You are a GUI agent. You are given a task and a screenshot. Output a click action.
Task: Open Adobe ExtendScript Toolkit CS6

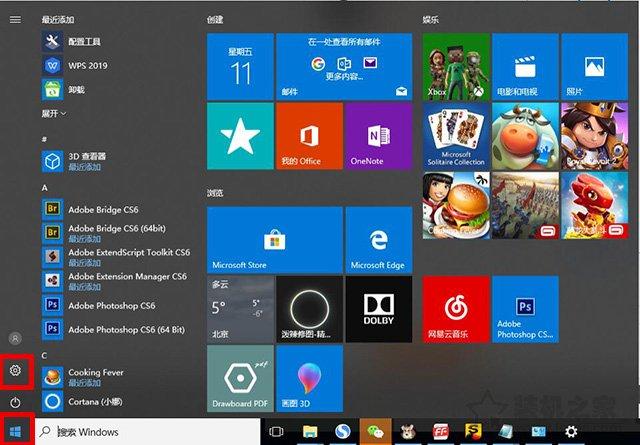click(116, 257)
